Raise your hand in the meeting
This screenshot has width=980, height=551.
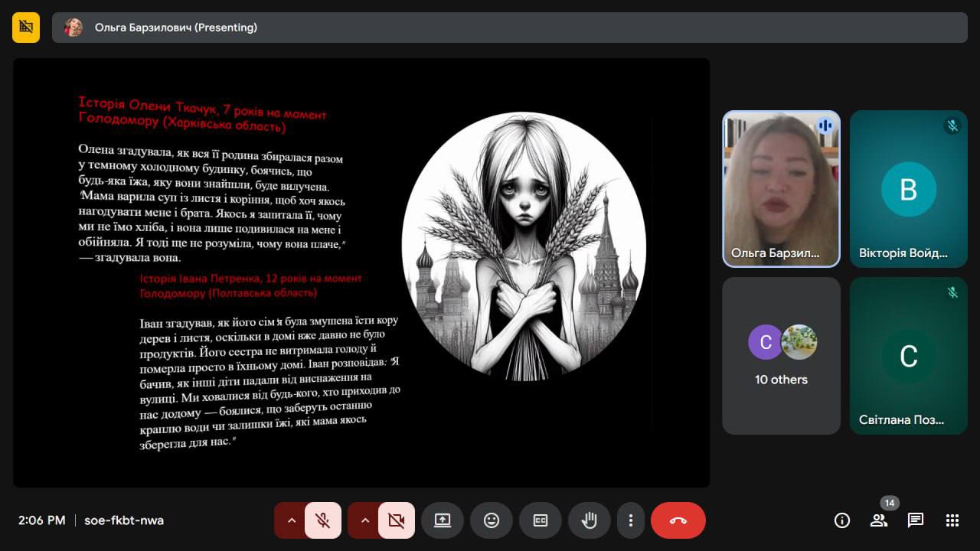point(589,520)
